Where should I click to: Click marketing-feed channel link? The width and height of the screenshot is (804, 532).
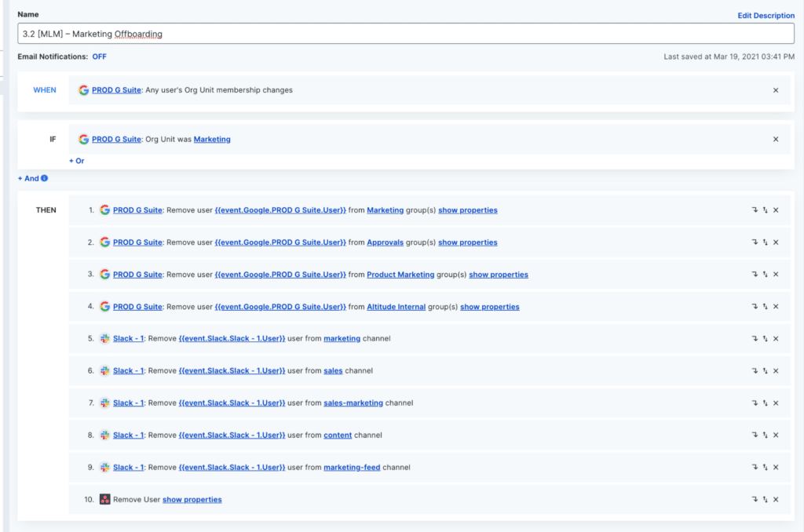point(352,468)
